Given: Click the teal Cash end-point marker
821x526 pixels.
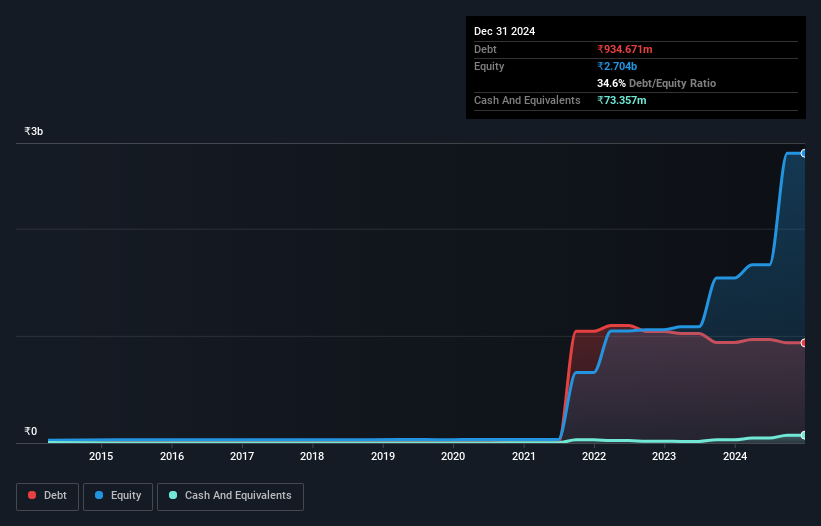Looking at the screenshot, I should click(x=804, y=435).
